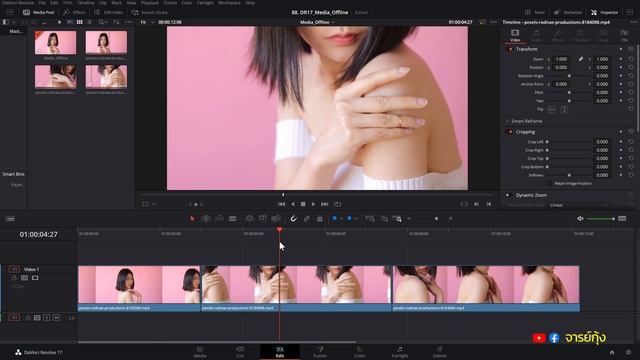Open the Flag color dropdown arrow
Viewport: 640px width, 360px height.
pyautogui.click(x=341, y=219)
